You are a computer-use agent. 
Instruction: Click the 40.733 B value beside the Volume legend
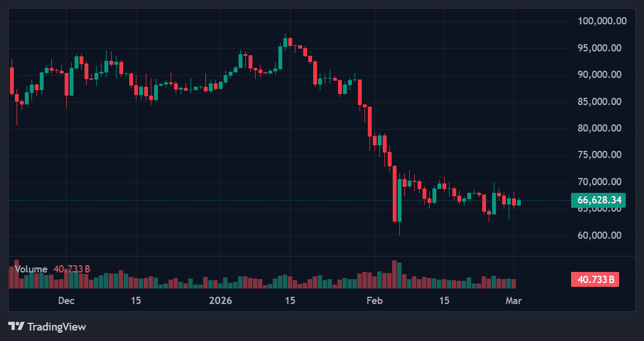[x=71, y=269]
